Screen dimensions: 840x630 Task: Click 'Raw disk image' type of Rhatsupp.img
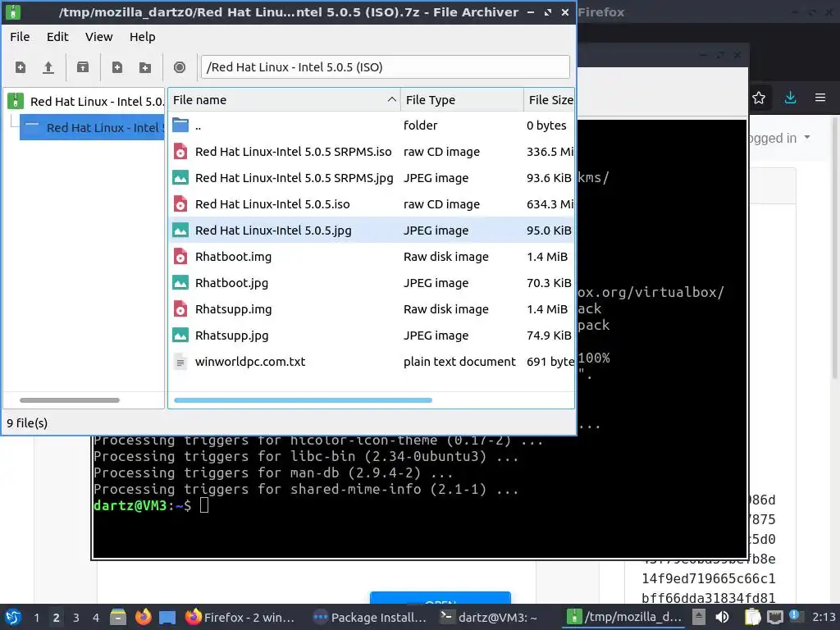coord(445,309)
